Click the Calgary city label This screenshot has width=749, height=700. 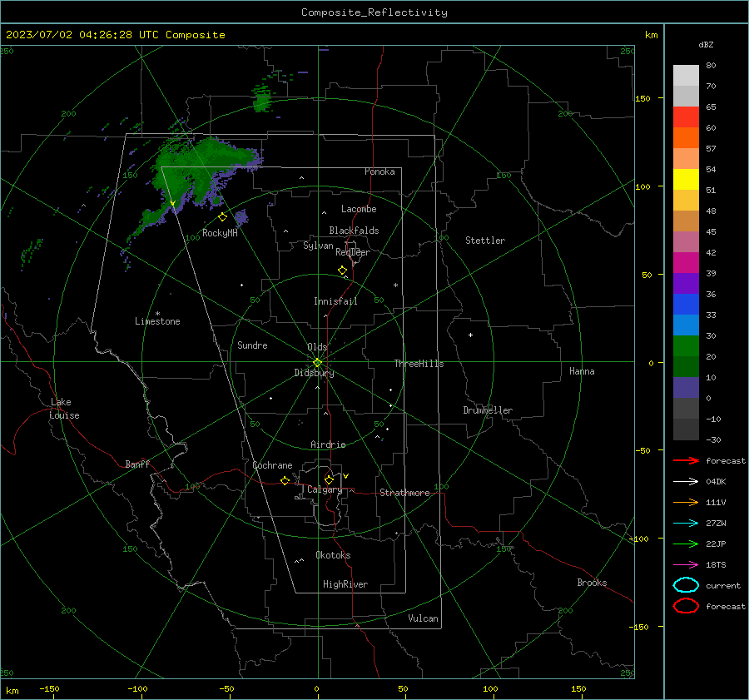point(325,489)
